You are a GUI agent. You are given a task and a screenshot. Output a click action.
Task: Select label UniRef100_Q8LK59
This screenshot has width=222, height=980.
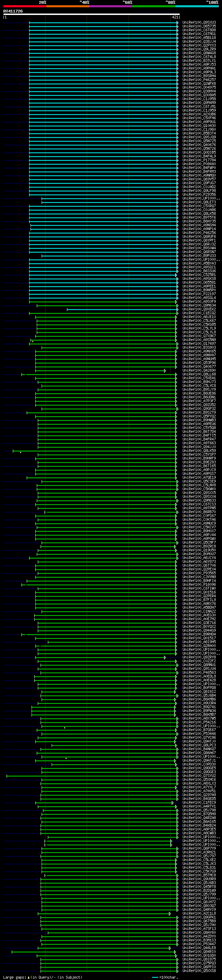click(x=199, y=451)
